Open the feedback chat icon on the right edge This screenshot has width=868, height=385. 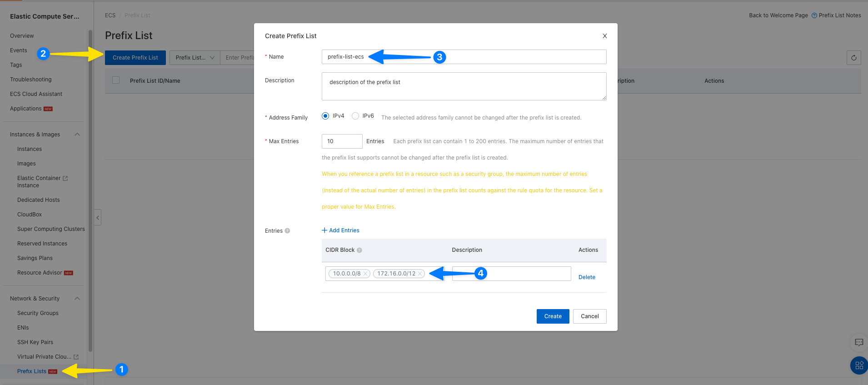(x=858, y=342)
